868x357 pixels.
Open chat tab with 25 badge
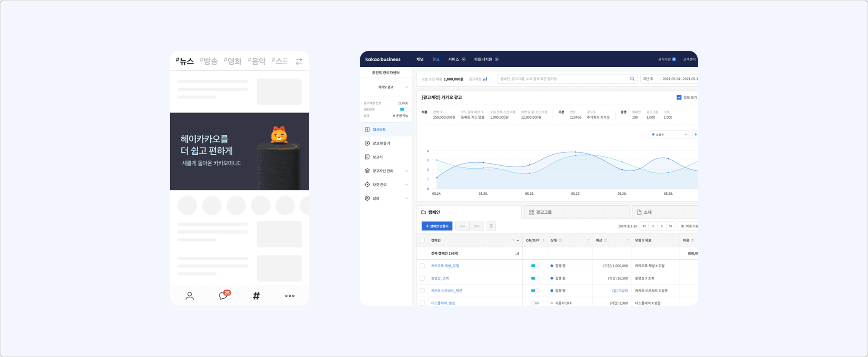223,295
